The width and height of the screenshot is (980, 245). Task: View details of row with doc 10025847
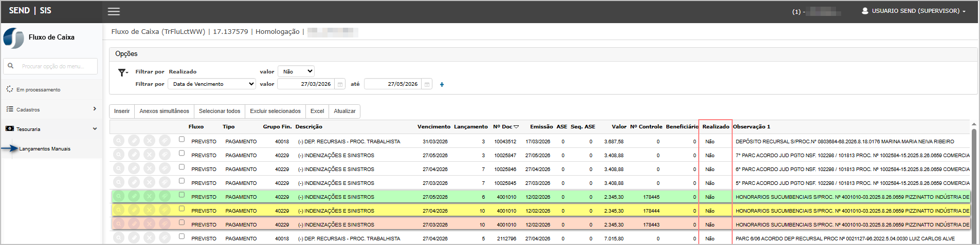point(119,155)
